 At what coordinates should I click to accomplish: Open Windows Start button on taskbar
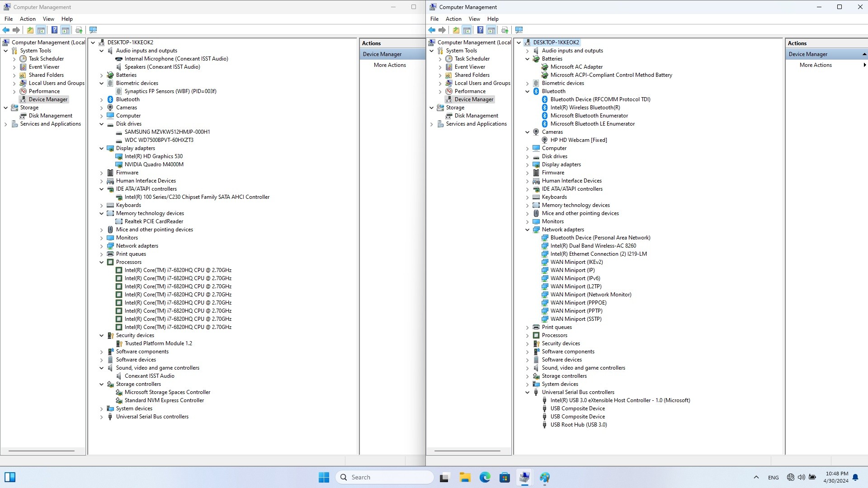(324, 477)
